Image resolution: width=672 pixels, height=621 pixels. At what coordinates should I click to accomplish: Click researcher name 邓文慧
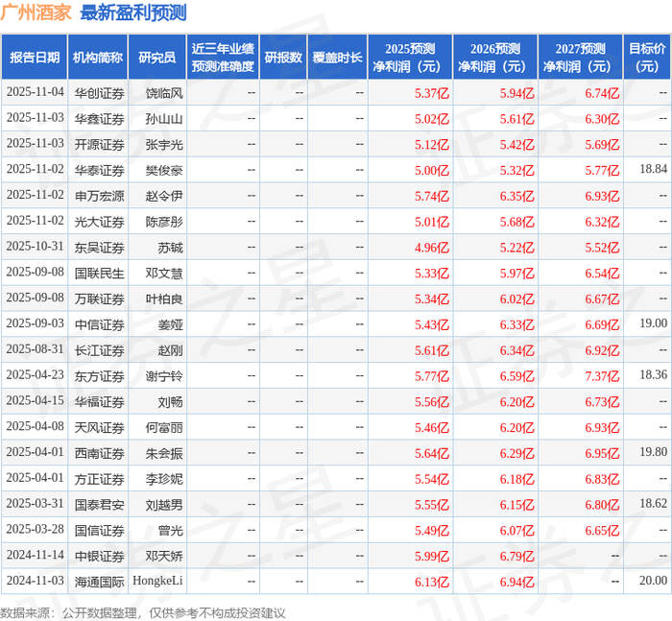(164, 273)
